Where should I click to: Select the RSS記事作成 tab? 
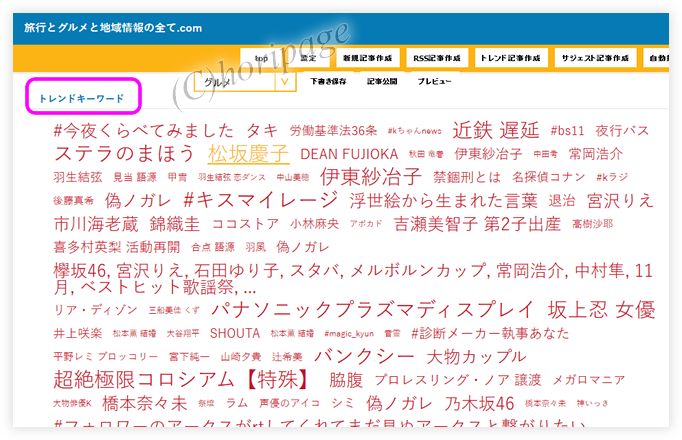[x=437, y=58]
